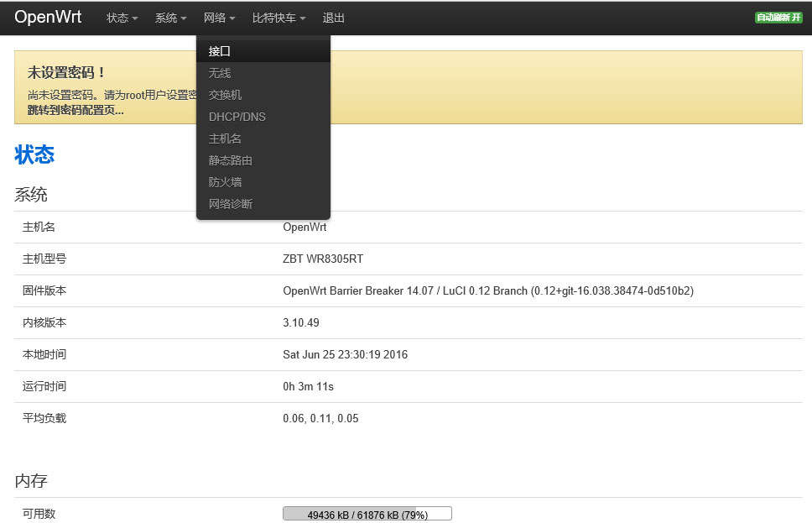Click the 平均负载 row label

click(x=44, y=418)
